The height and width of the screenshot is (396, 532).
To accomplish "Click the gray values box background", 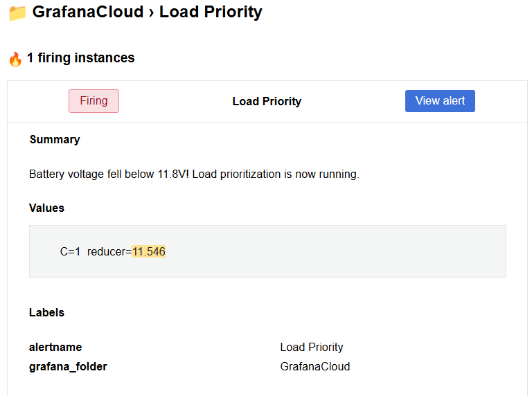I will [267, 251].
